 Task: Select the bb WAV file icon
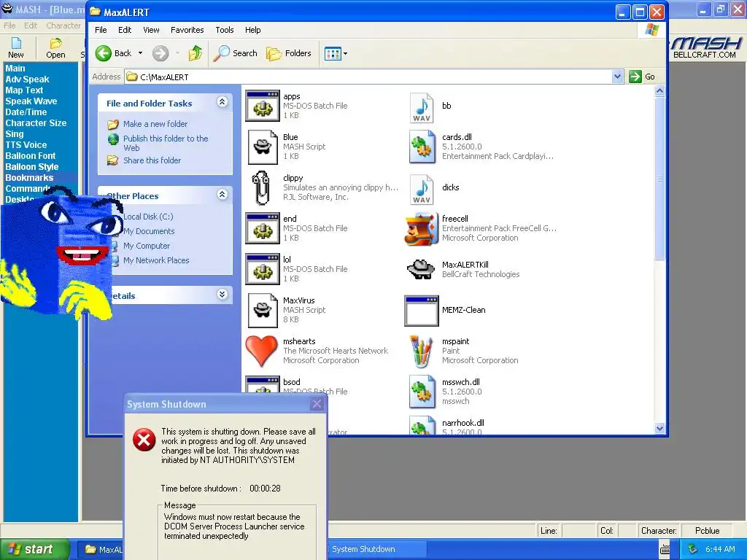click(421, 108)
